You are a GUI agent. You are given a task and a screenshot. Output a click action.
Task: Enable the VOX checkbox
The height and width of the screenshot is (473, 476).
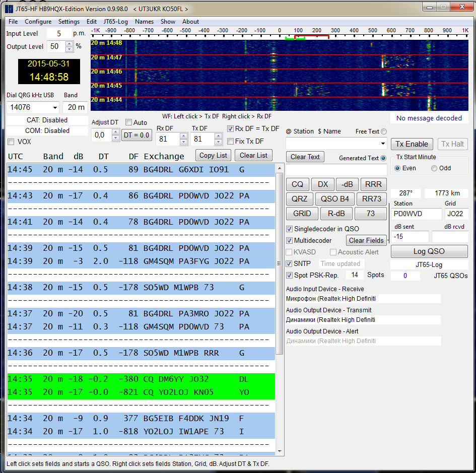click(x=11, y=142)
